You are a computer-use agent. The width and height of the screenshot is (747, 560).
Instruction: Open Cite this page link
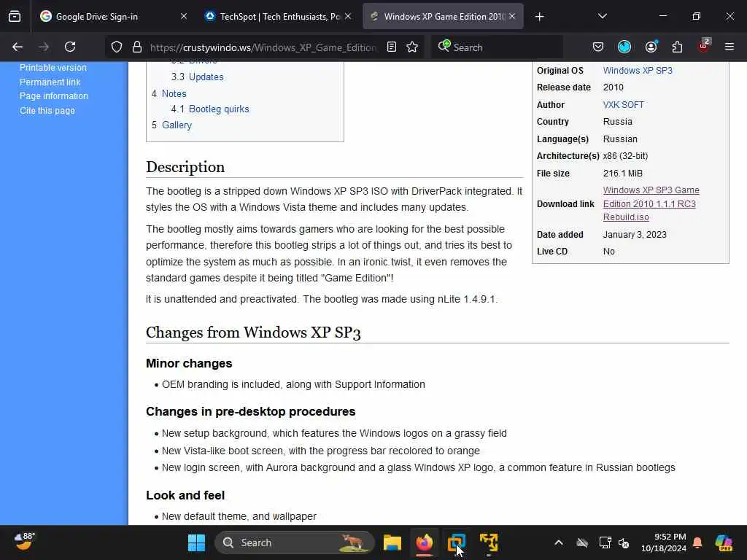tap(47, 111)
